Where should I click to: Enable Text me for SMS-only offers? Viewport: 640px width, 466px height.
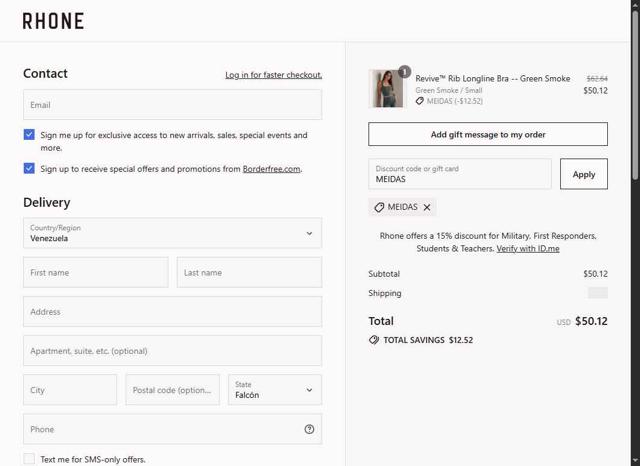coord(29,459)
